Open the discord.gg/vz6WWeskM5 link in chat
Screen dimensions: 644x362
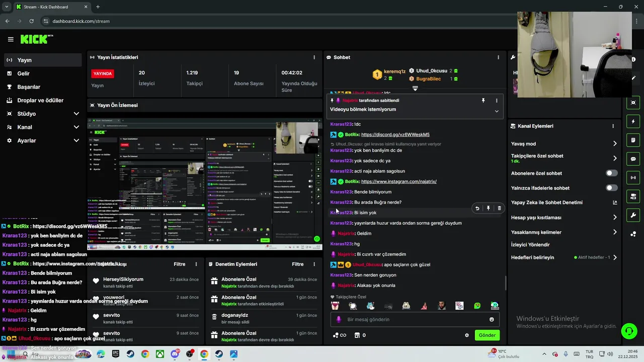pyautogui.click(x=395, y=135)
